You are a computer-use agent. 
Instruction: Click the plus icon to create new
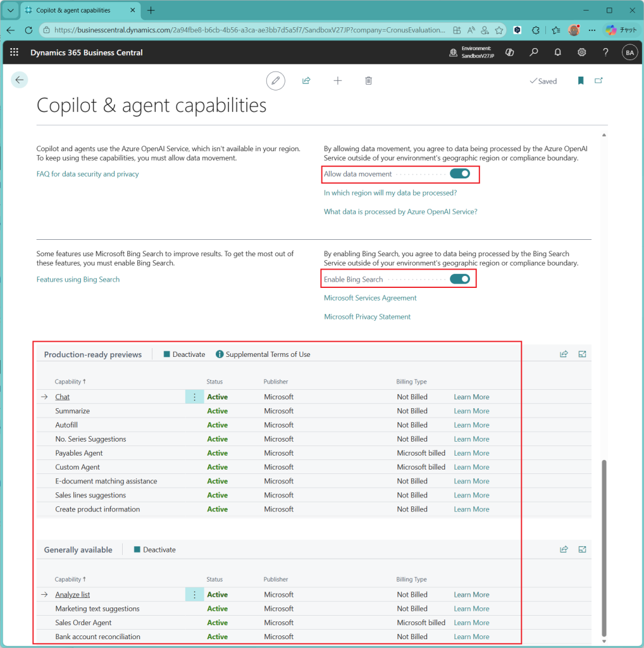(338, 81)
